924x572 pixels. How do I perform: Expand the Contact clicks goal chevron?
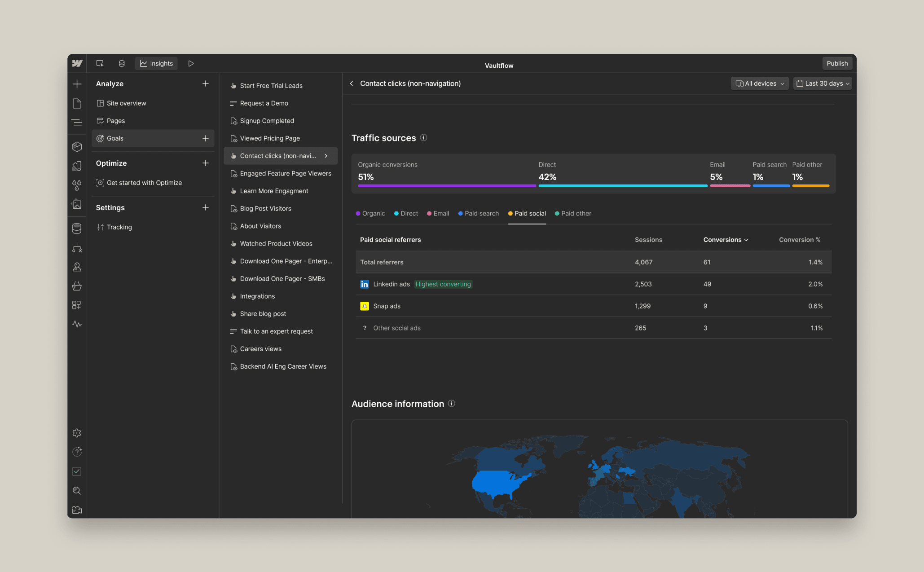(326, 156)
